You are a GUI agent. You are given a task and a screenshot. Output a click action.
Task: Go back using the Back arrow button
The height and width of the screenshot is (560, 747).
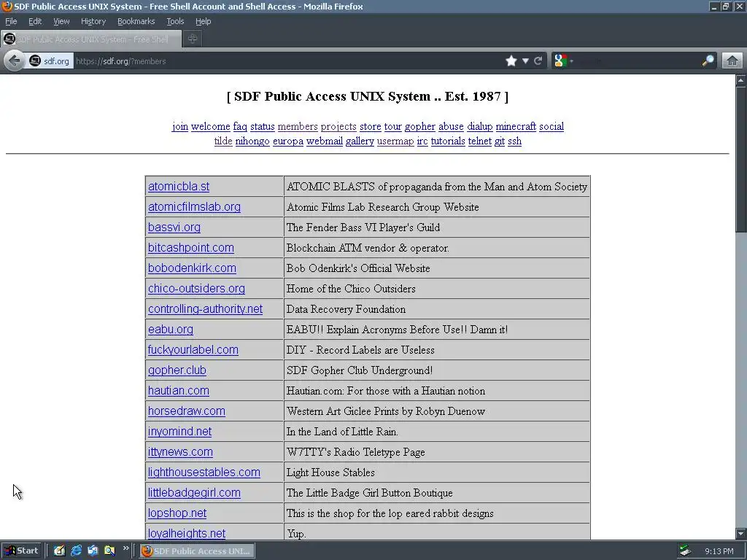(15, 61)
